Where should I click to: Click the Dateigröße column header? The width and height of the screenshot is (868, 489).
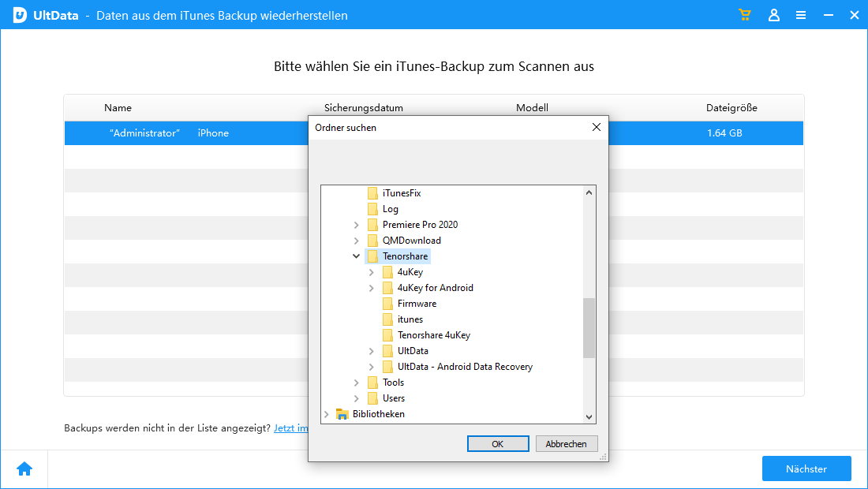731,108
